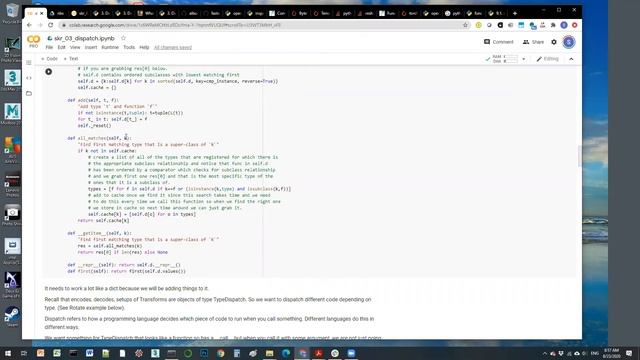Viewport: 640px width, 360px height.
Task: Open the File menu
Action: pyautogui.click(x=49, y=47)
